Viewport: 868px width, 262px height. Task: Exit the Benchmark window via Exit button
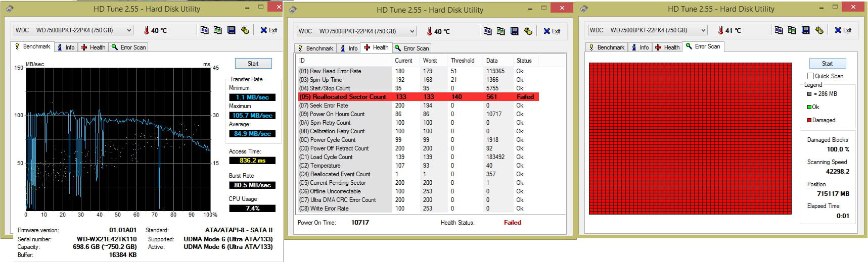tap(269, 30)
